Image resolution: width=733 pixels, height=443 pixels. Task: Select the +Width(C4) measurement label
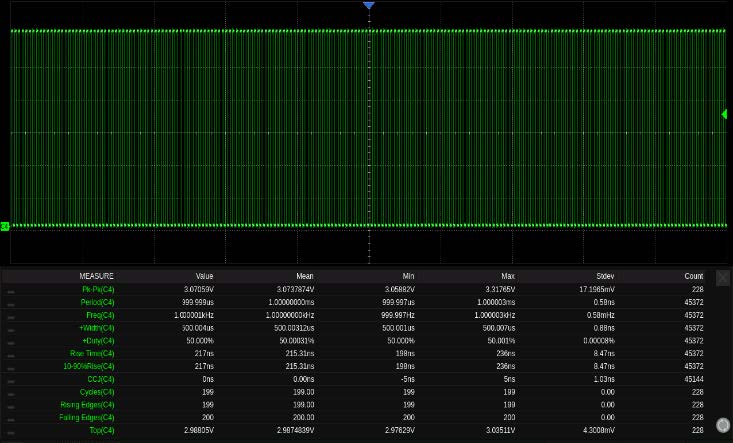coord(97,328)
